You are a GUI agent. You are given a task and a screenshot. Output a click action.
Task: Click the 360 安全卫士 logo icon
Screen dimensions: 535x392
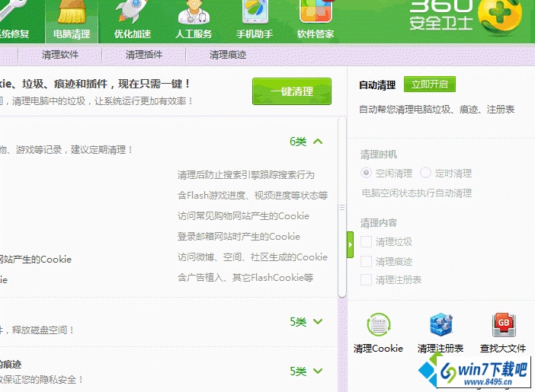499,16
